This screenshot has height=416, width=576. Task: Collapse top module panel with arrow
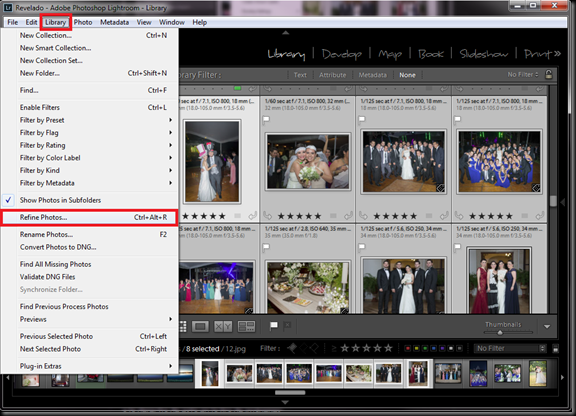285,33
